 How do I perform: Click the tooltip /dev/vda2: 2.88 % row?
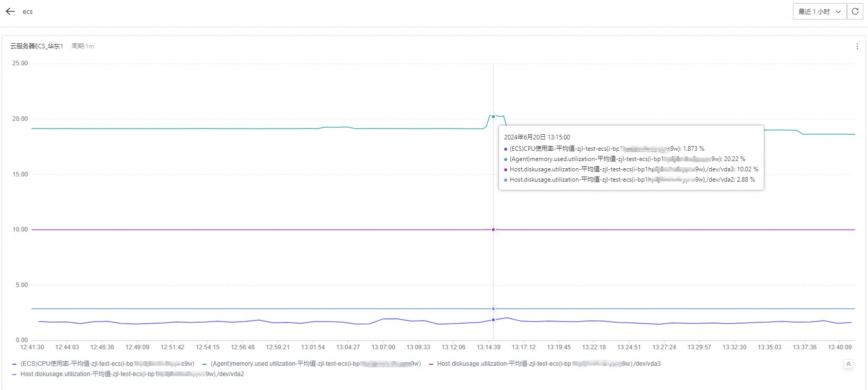click(x=630, y=180)
